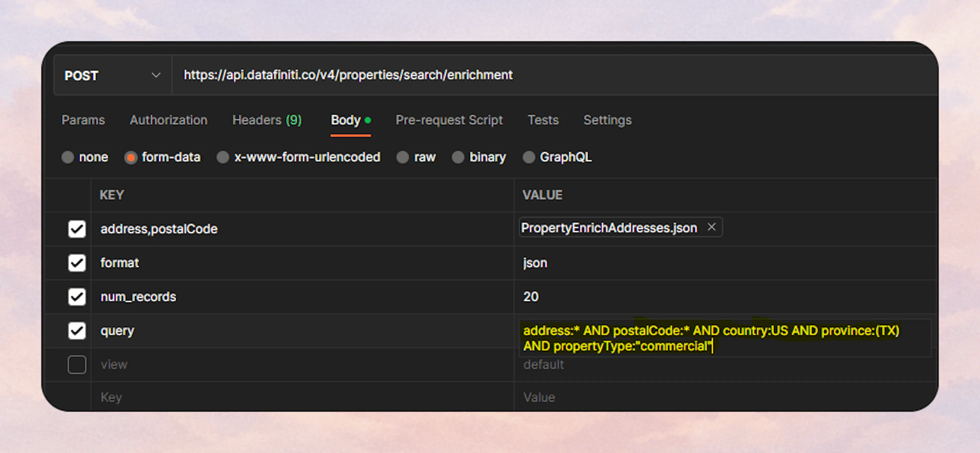Switch to the Tests tab
Image resolution: width=980 pixels, height=453 pixels.
543,120
